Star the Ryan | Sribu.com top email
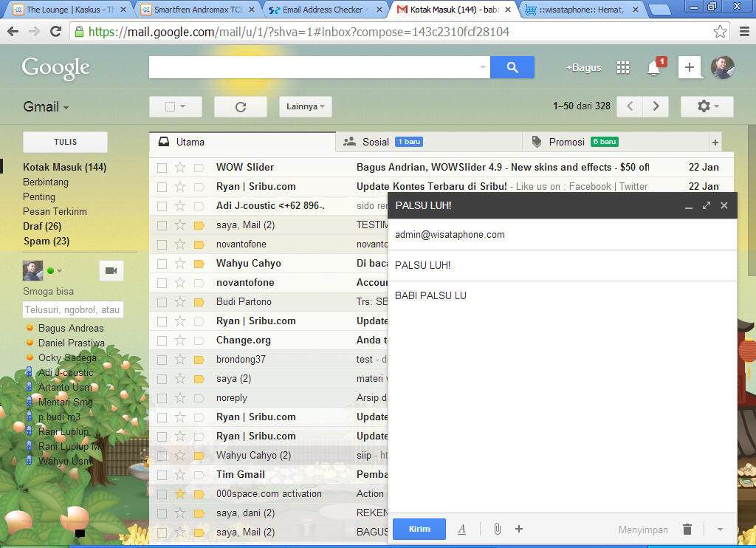 180,187
